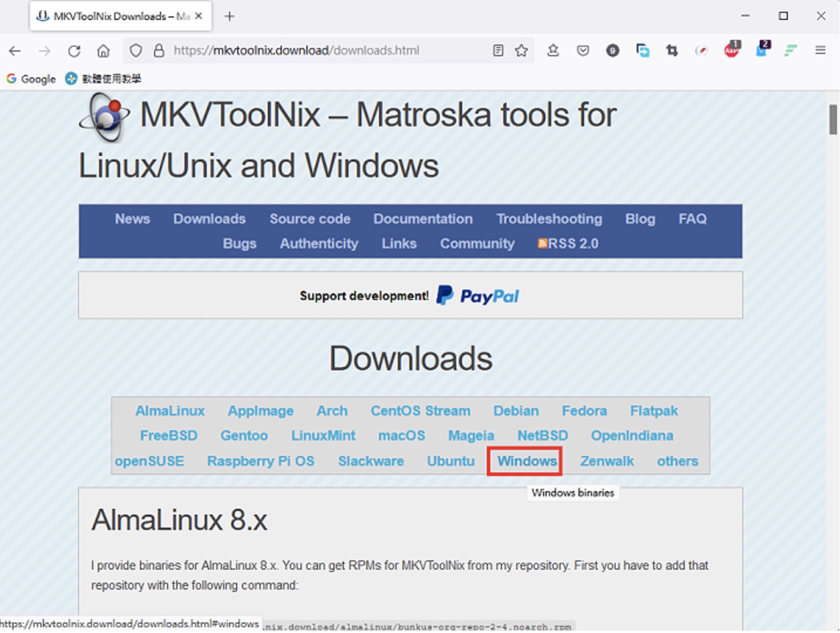840x633 pixels.
Task: Bookmark this page with the star icon
Action: (521, 51)
